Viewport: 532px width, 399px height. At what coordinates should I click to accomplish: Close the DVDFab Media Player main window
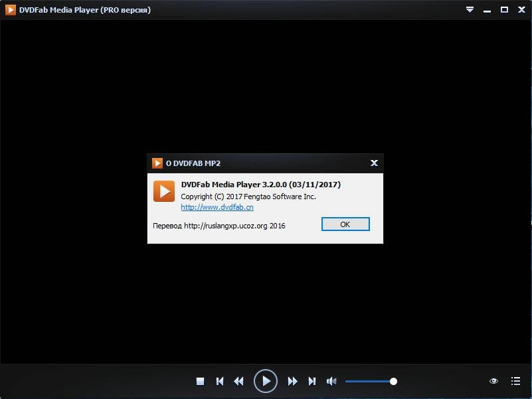(522, 9)
